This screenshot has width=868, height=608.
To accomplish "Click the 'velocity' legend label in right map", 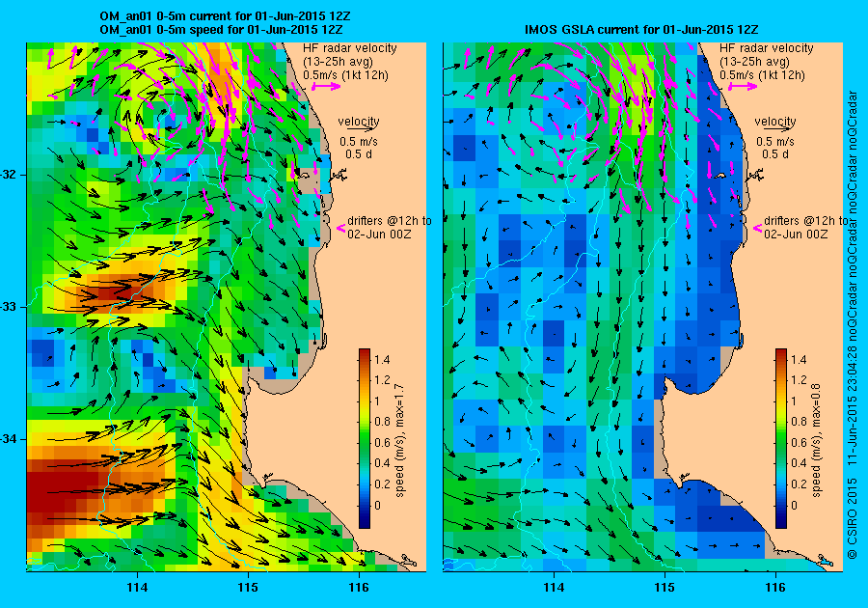I will [x=775, y=121].
